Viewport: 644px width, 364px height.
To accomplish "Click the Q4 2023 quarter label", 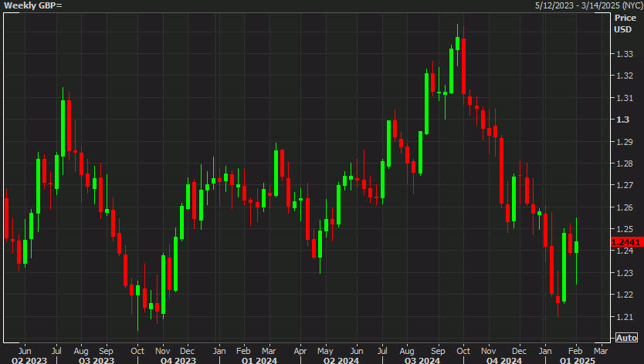I will pos(178,360).
